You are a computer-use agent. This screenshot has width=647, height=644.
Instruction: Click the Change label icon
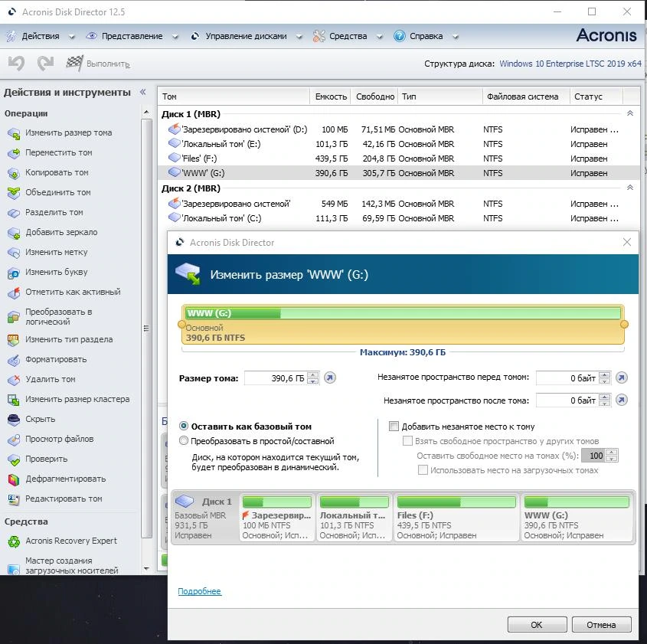tap(14, 253)
